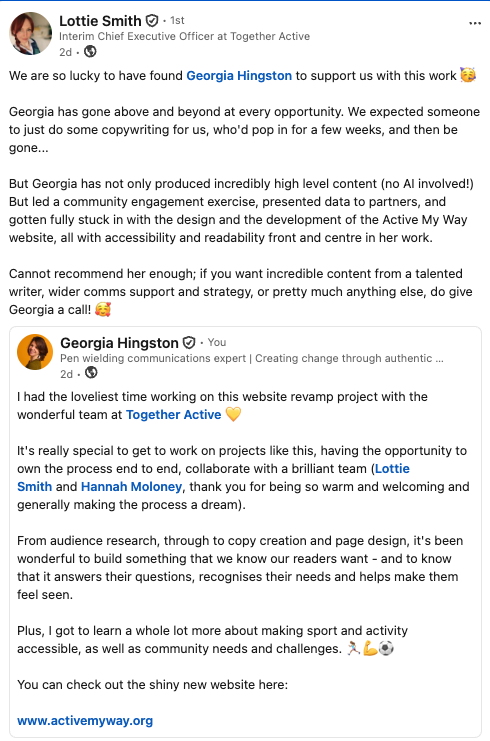Image resolution: width=490 pixels, height=741 pixels.
Task: Follow the Together Active company link
Action: coord(173,414)
